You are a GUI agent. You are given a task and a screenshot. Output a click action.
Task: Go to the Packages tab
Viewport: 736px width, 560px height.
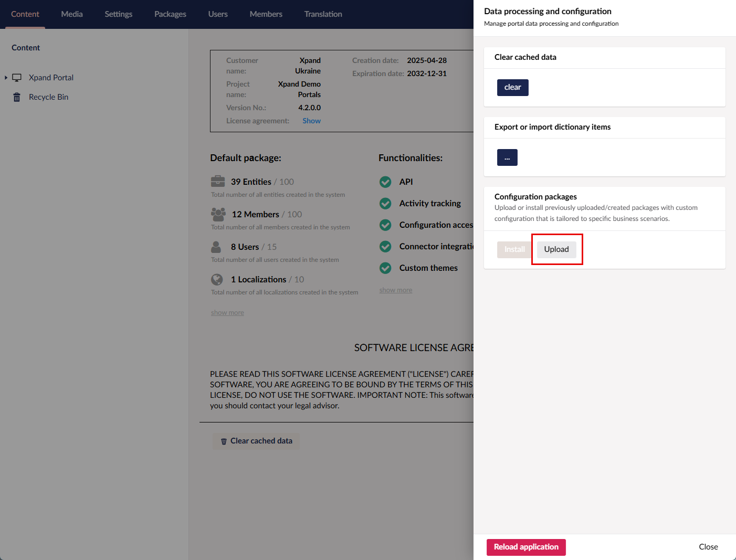click(170, 14)
